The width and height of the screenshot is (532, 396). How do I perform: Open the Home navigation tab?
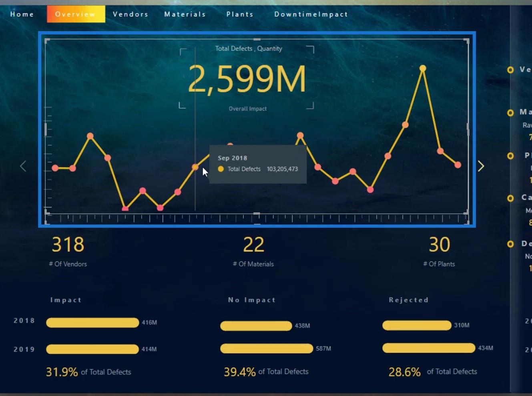coord(22,14)
